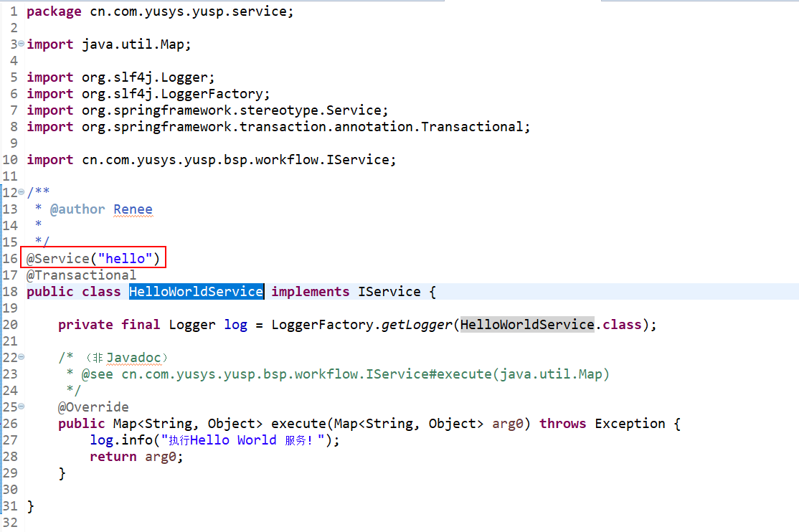The width and height of the screenshot is (799, 532).
Task: Click the @Service("hello") annotation
Action: click(93, 259)
